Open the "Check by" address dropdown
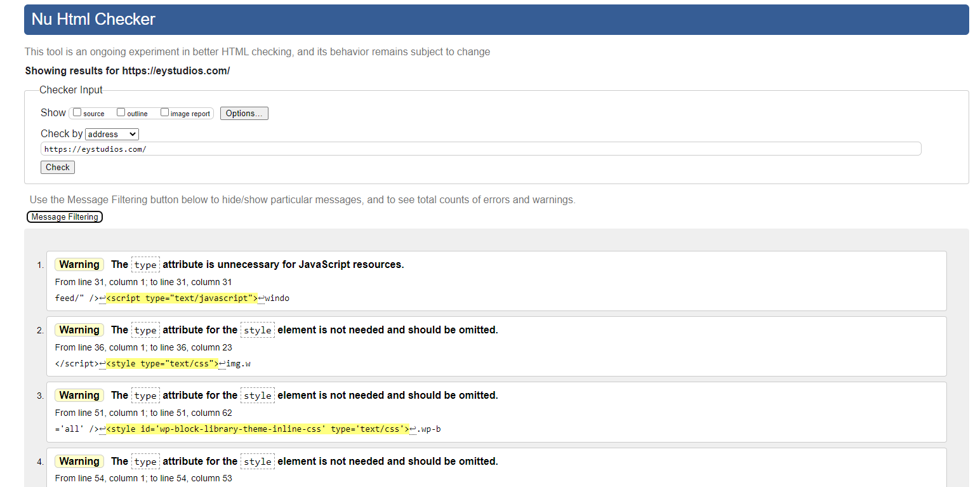Viewport: 980px width, 487px height. [112, 134]
